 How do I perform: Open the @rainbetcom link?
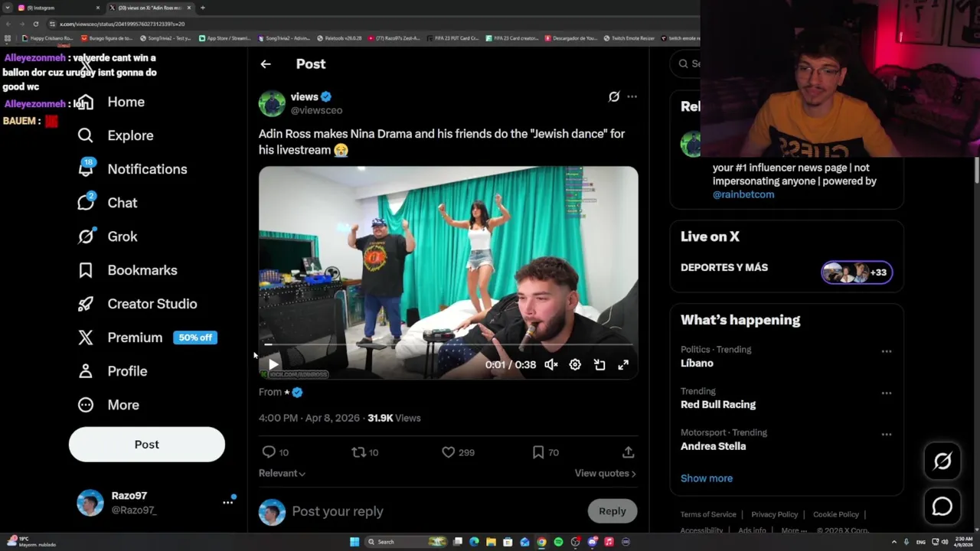point(743,194)
